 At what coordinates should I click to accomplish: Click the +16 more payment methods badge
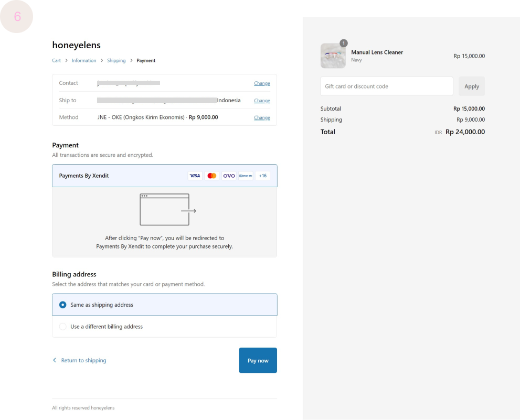(x=262, y=176)
